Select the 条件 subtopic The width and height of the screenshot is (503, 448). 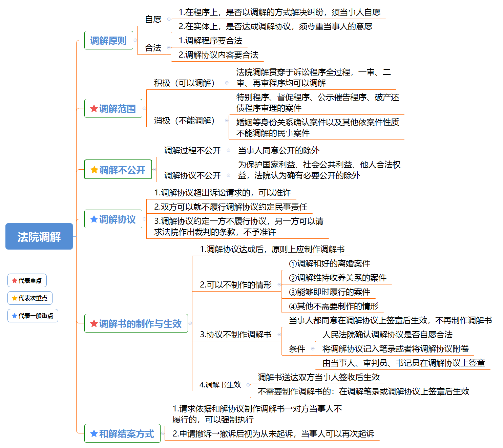(x=297, y=349)
